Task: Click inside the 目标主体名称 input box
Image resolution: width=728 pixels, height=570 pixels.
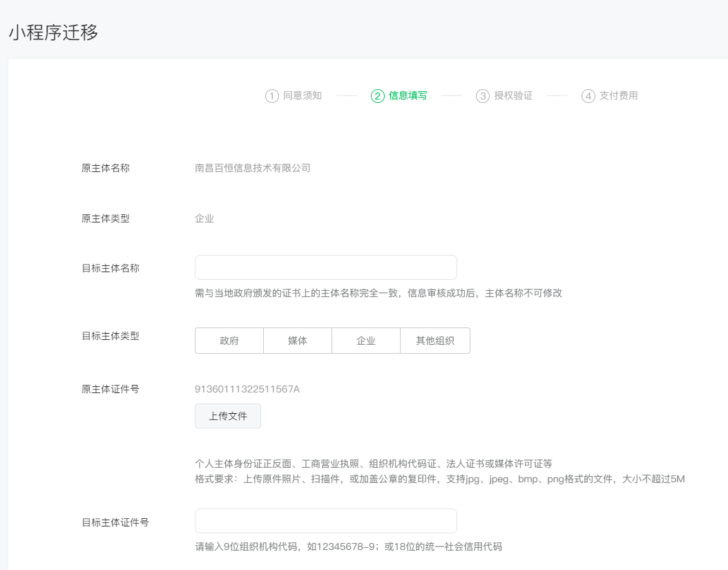Action: 325,267
